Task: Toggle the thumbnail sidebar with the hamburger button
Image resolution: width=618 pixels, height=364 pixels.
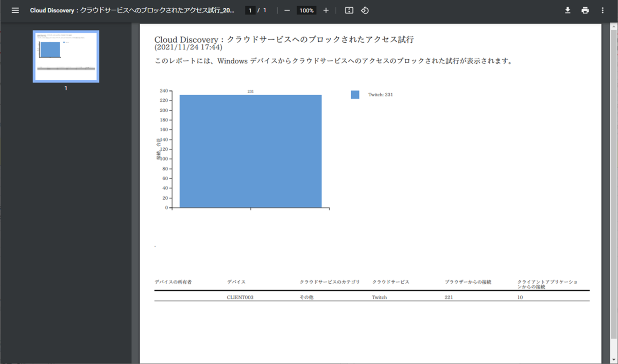Action: tap(15, 10)
